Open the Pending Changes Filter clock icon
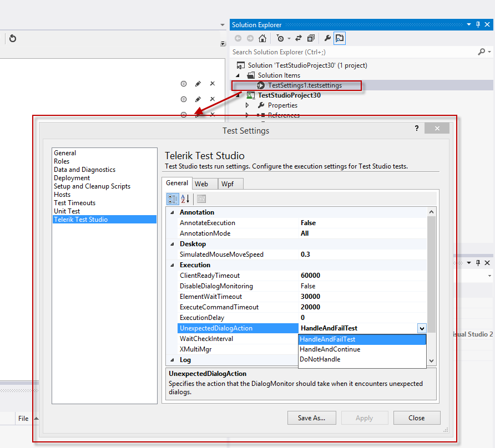 (280, 38)
